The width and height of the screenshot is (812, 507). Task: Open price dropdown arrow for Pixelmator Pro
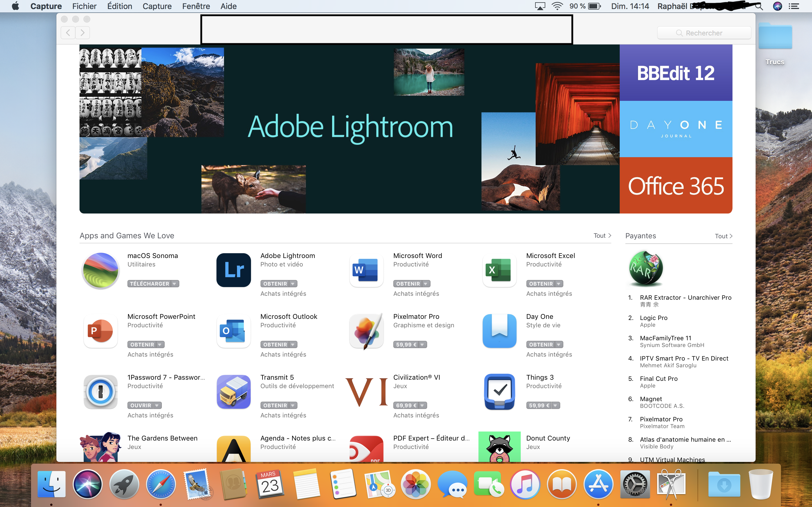[x=422, y=345]
